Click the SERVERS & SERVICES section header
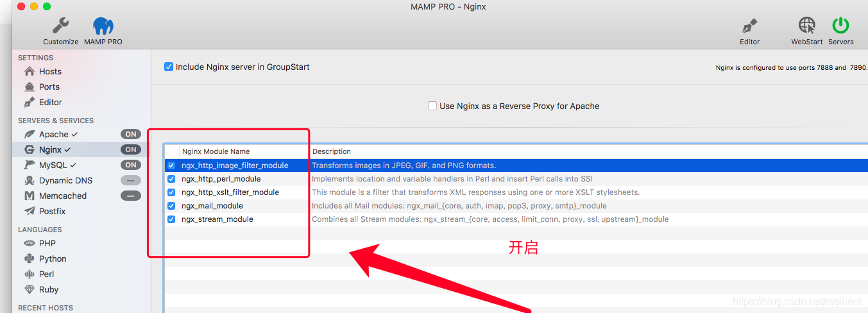The width and height of the screenshot is (868, 313). point(56,121)
